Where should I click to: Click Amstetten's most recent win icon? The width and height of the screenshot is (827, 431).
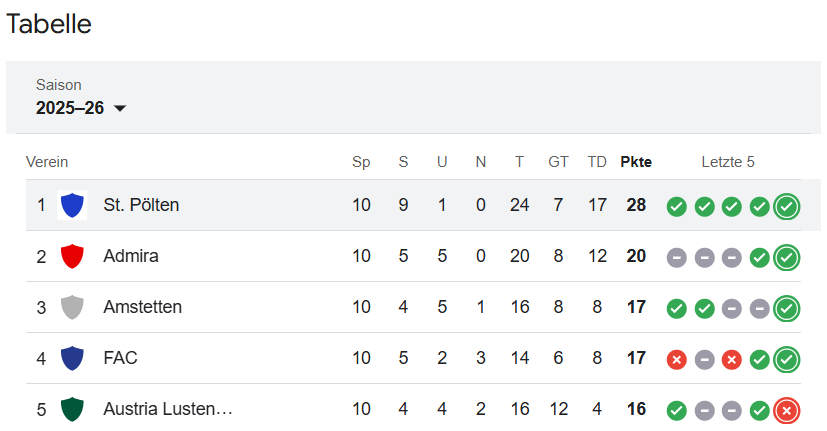pyautogui.click(x=787, y=308)
